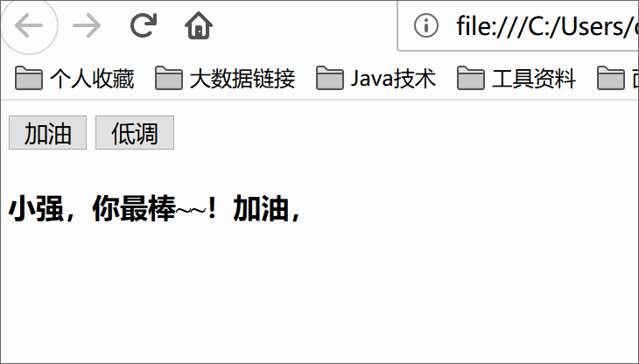Expand the 大数据链接 bookmarks folder label
This screenshot has height=364, width=639.
(x=242, y=78)
